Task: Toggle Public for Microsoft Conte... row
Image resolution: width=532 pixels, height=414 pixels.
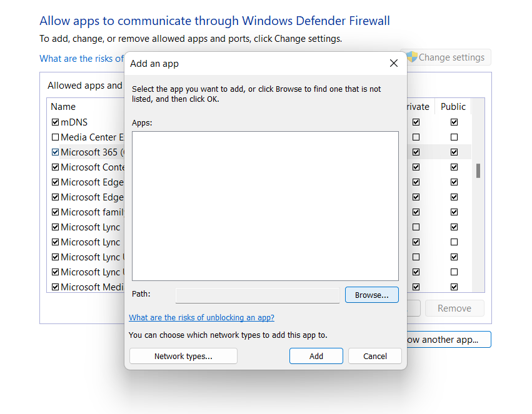Action: pyautogui.click(x=454, y=167)
